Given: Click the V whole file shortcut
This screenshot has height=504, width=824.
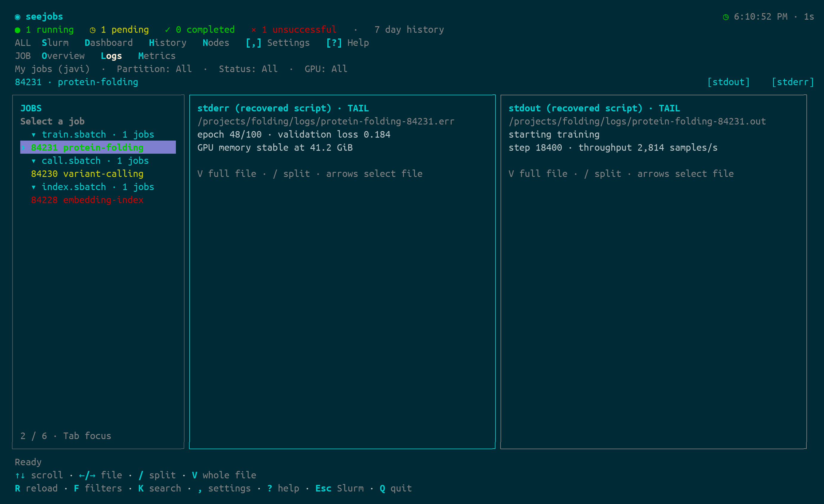Looking at the screenshot, I should pos(224,475).
